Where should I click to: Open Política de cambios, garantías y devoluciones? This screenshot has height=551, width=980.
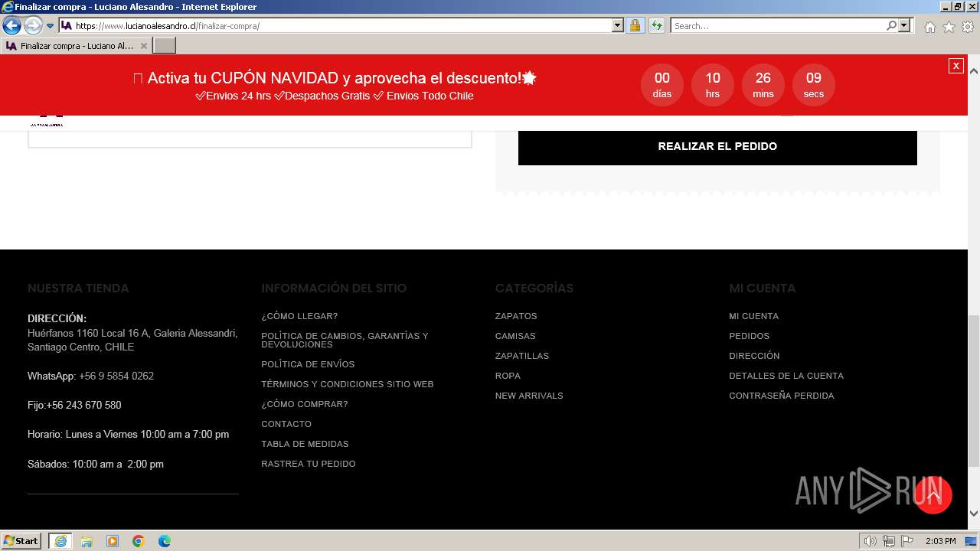click(x=345, y=341)
